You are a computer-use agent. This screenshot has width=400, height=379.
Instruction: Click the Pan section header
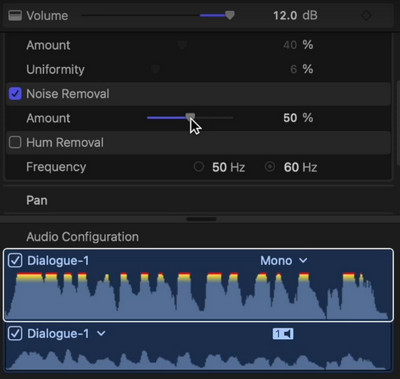click(37, 200)
